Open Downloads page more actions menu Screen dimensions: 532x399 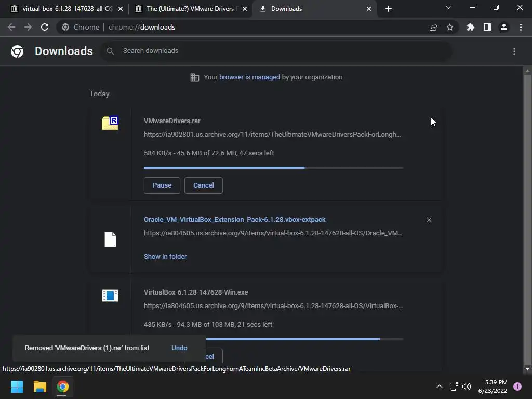tap(514, 51)
